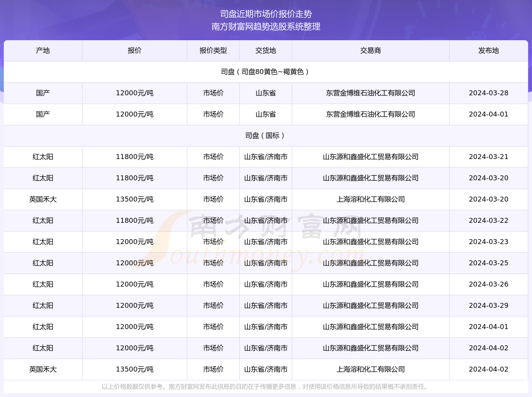Select the 司盘（国标） section heading

pos(266,135)
